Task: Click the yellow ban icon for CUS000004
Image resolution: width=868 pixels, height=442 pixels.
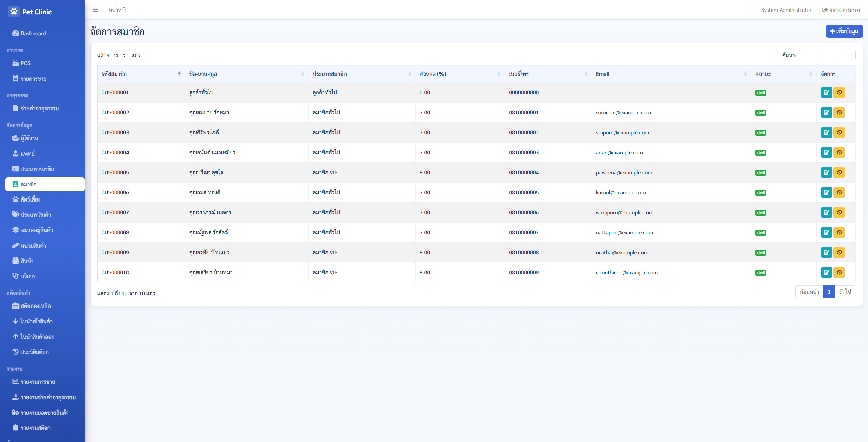Action: click(839, 152)
